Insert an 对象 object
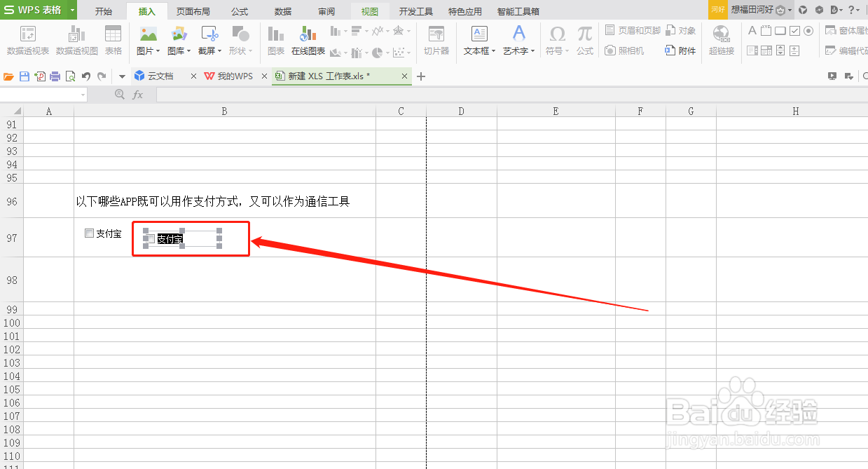Screen dimensions: 868x469 pyautogui.click(x=681, y=31)
